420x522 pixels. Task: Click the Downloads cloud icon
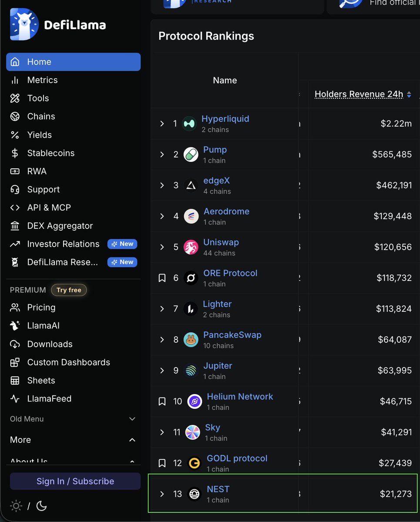(x=15, y=344)
